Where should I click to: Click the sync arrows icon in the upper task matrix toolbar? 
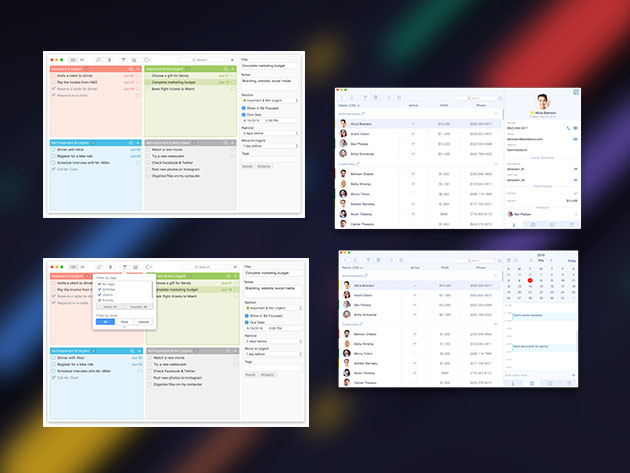98,59
